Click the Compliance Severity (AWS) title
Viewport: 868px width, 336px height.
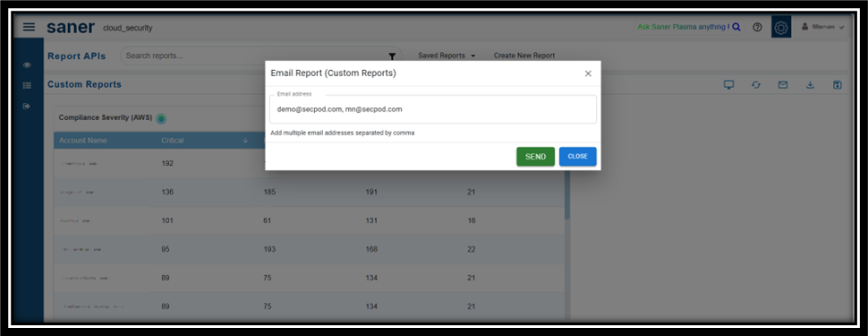106,117
